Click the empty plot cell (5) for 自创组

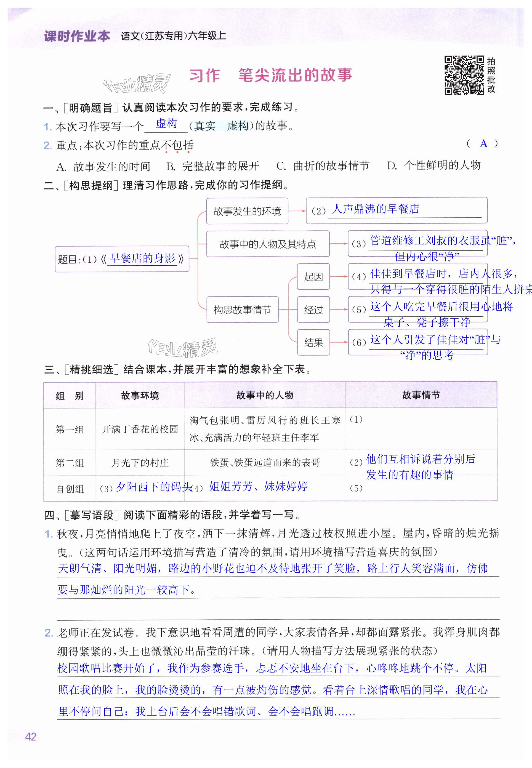[421, 488]
